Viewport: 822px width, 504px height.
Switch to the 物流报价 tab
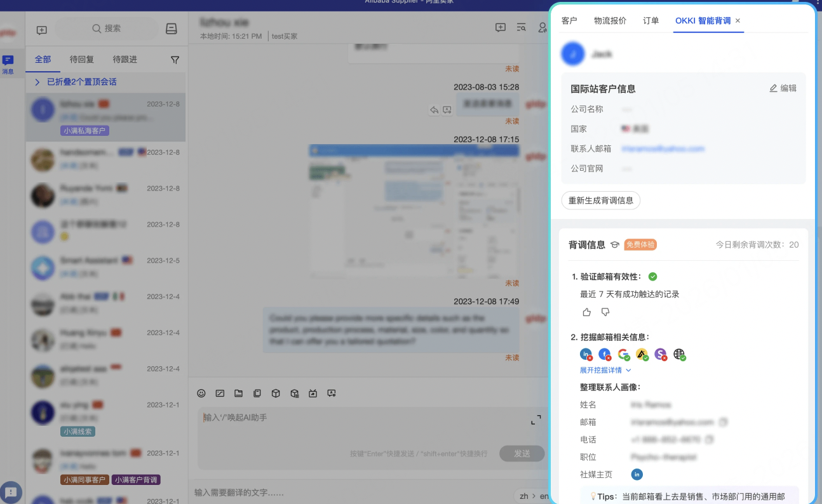click(610, 20)
